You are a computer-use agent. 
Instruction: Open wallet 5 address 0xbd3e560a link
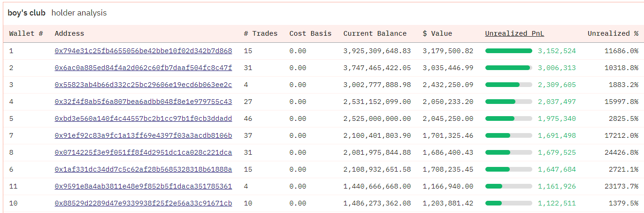(143, 118)
